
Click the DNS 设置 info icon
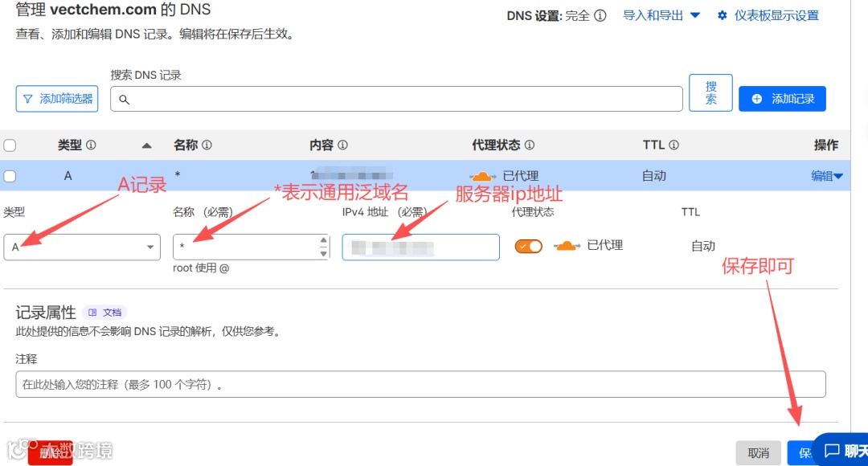pyautogui.click(x=600, y=15)
